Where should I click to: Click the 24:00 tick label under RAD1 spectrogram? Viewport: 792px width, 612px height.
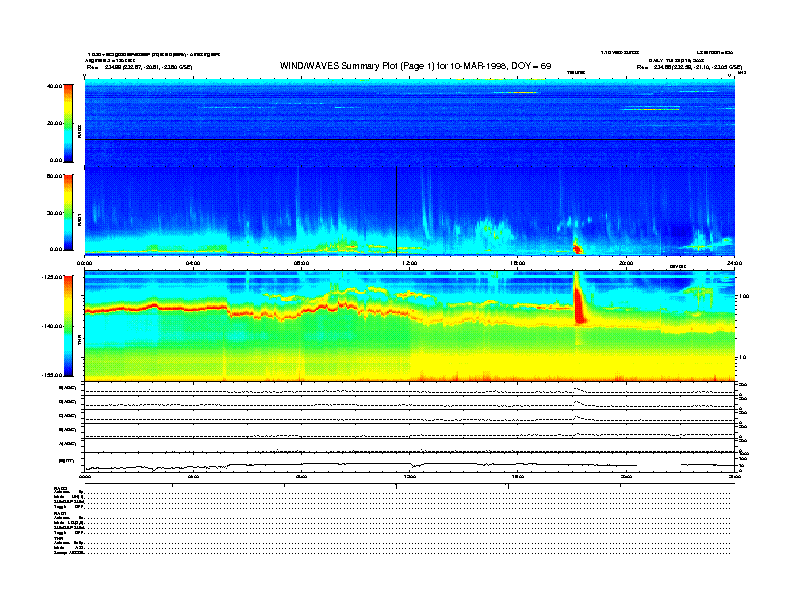point(734,263)
